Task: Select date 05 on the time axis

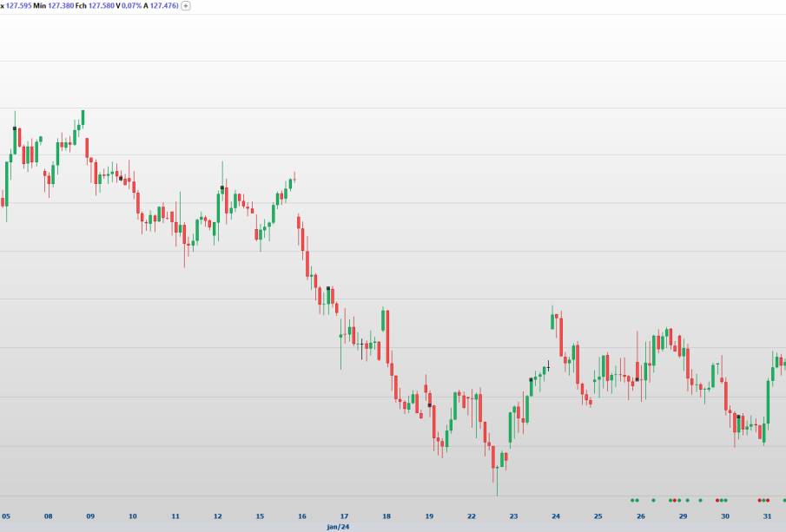Action: [x=6, y=516]
